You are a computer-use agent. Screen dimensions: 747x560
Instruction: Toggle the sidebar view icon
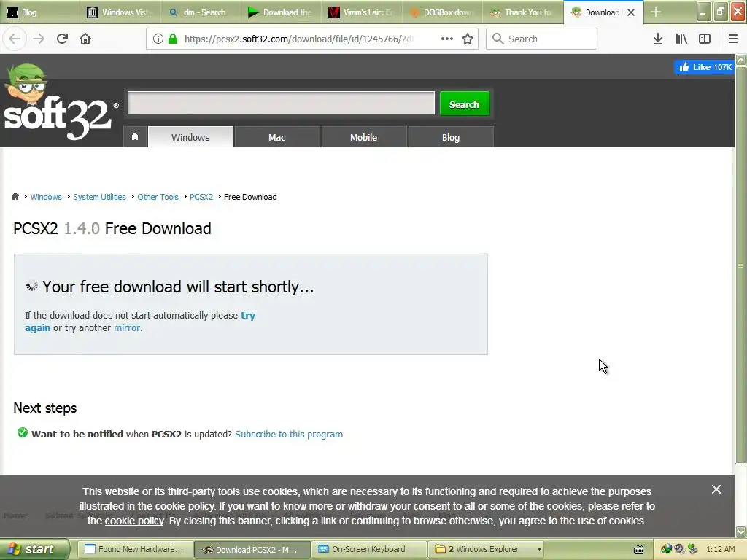click(705, 39)
